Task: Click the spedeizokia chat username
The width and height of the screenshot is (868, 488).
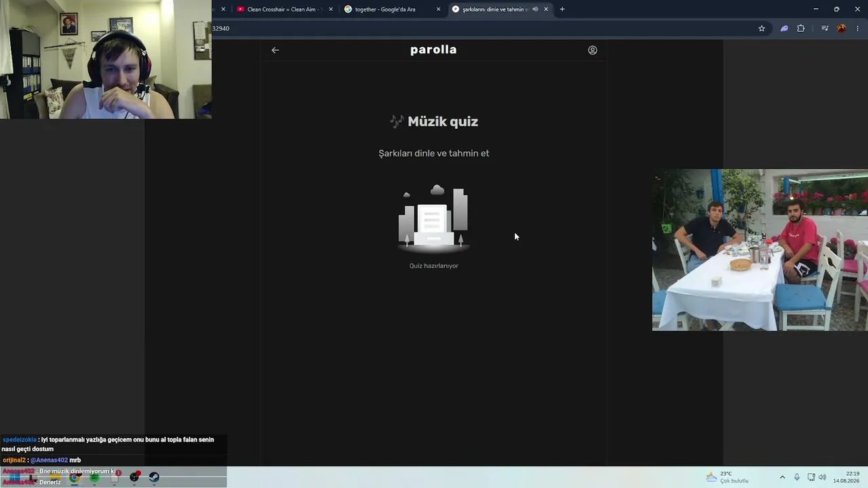Action: tap(20, 440)
